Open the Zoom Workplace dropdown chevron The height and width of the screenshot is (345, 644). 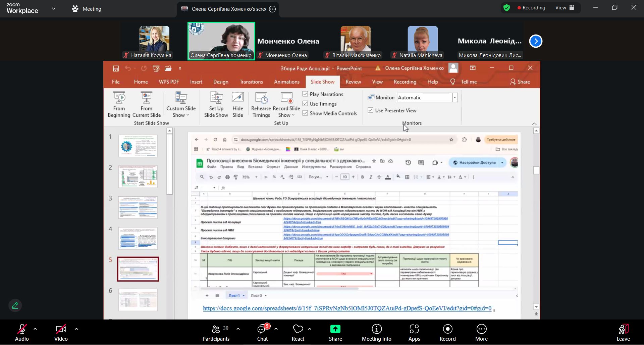tap(54, 9)
